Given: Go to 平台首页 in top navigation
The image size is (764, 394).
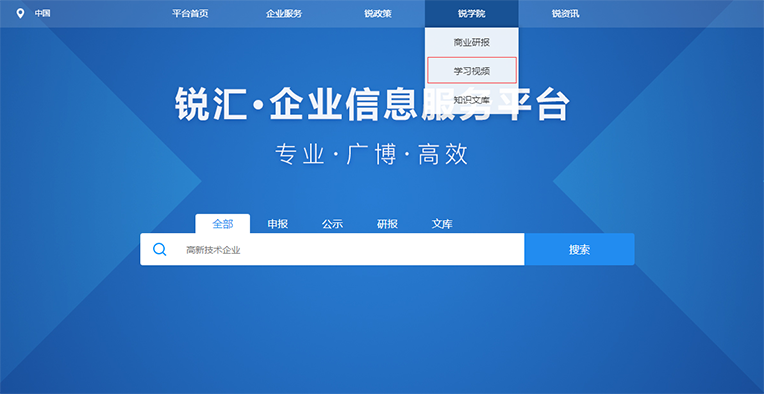Looking at the screenshot, I should point(190,14).
